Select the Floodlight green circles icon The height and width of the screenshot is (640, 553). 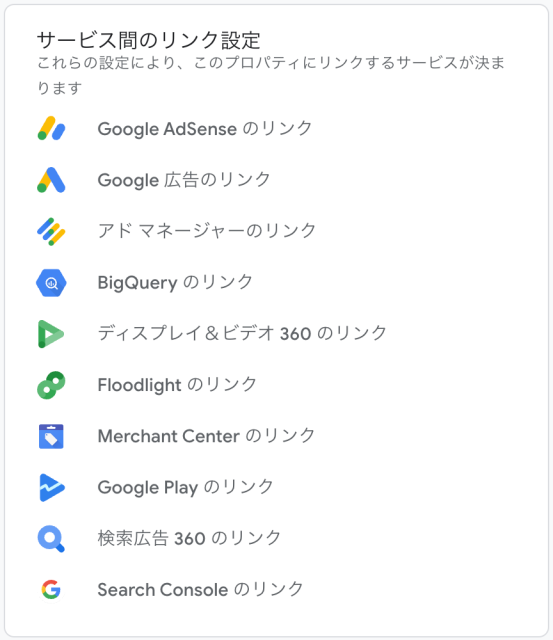(x=51, y=385)
